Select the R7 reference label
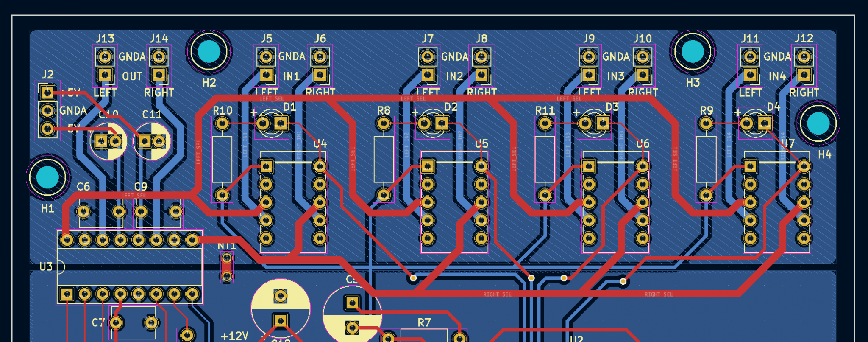 424,323
